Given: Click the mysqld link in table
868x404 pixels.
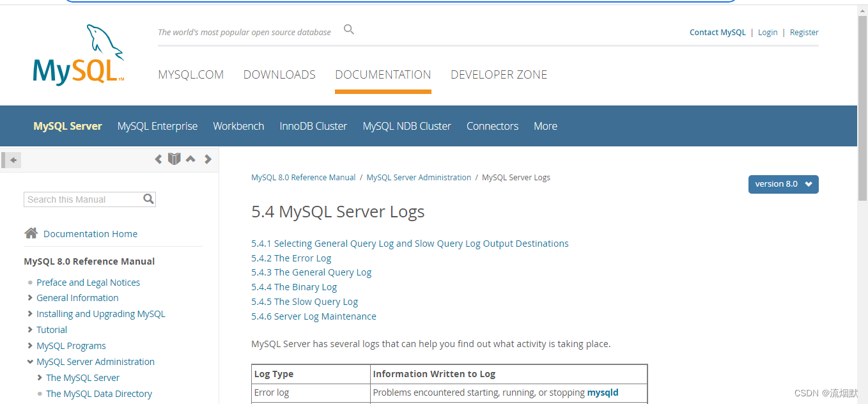Looking at the screenshot, I should pyautogui.click(x=603, y=392).
